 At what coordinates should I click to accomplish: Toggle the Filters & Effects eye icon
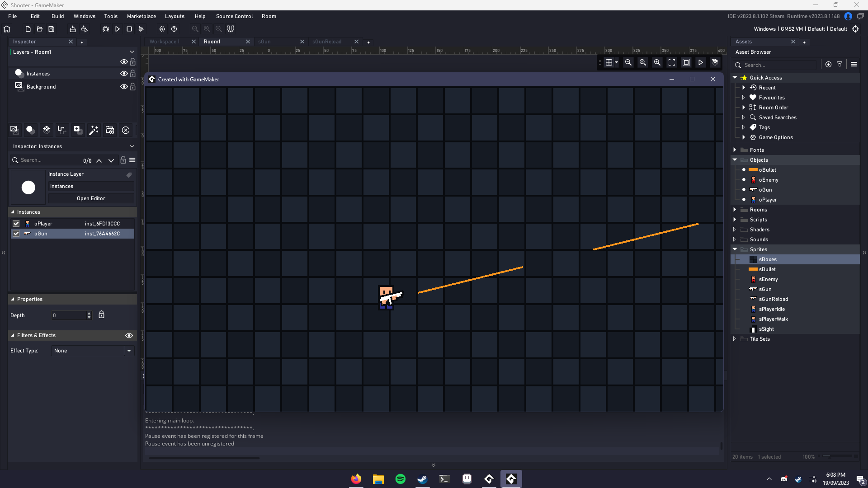coord(129,335)
